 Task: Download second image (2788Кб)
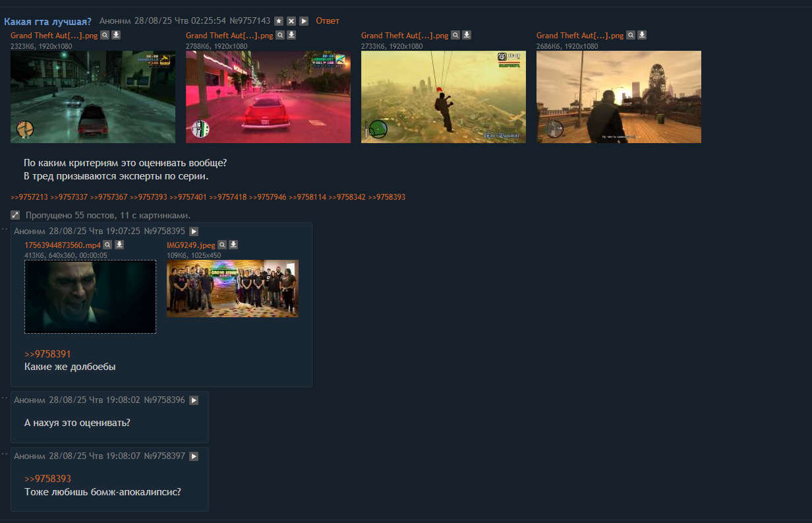[x=291, y=35]
